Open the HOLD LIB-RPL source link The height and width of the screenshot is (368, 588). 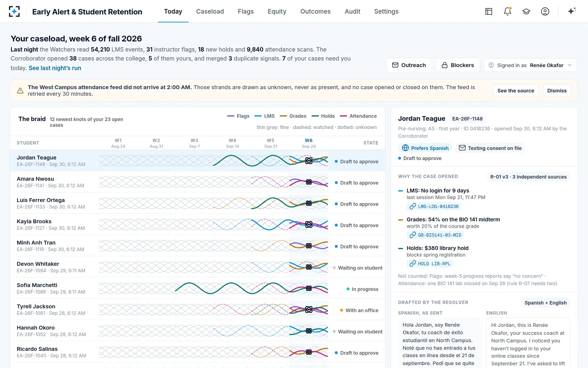(x=430, y=264)
